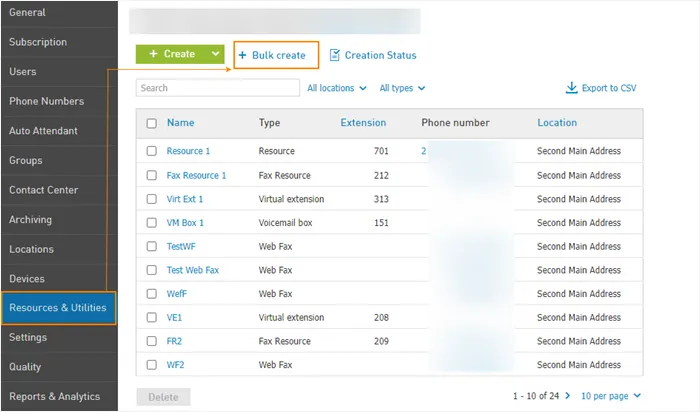Go to Quality section
This screenshot has width=700, height=412.
59,367
